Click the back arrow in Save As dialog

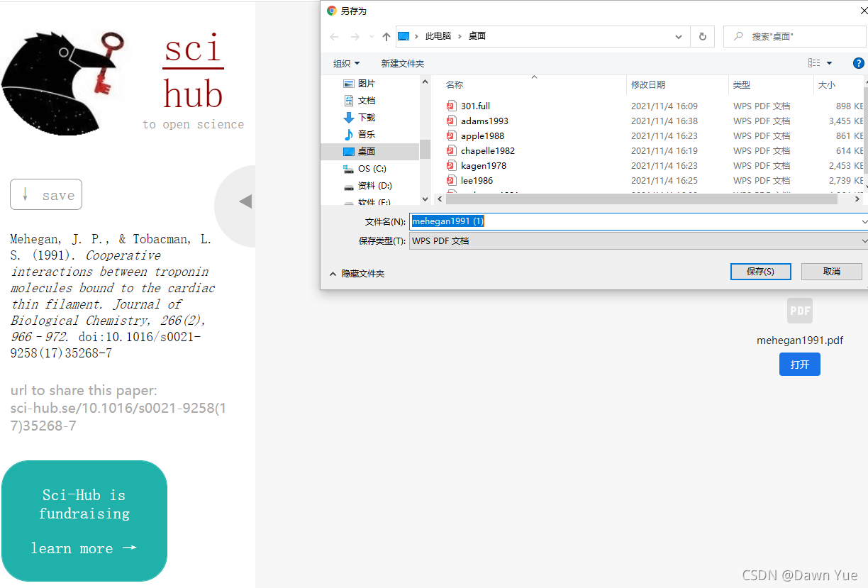coord(335,36)
